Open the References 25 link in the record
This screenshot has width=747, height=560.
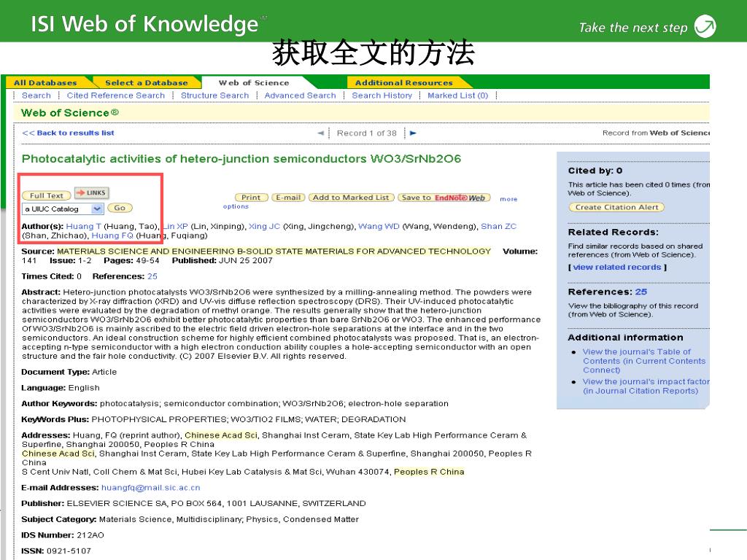coord(152,276)
